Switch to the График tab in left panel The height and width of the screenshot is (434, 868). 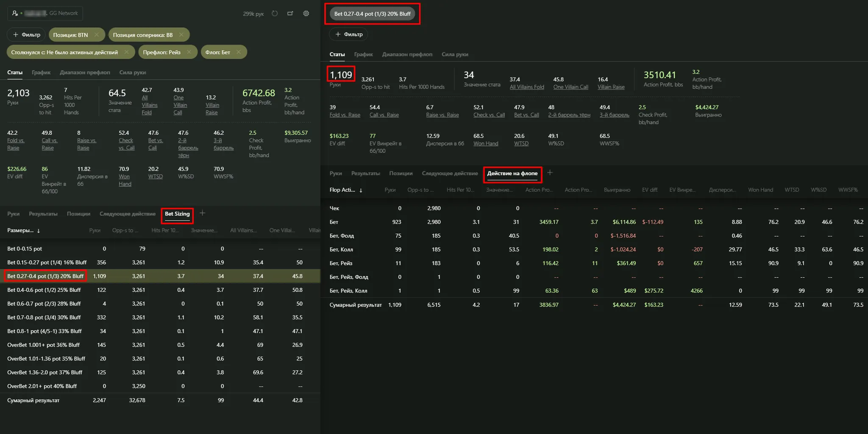point(41,72)
